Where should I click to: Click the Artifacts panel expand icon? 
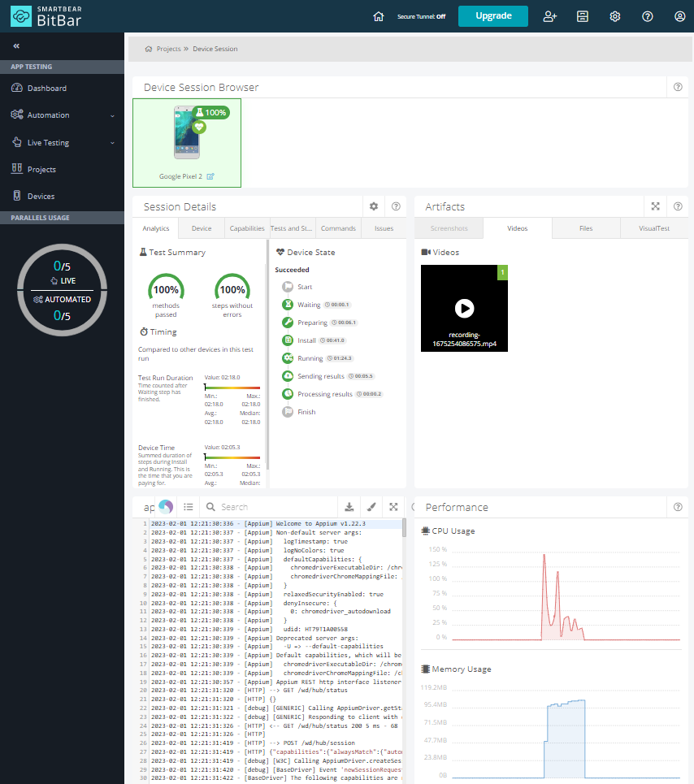click(x=655, y=206)
